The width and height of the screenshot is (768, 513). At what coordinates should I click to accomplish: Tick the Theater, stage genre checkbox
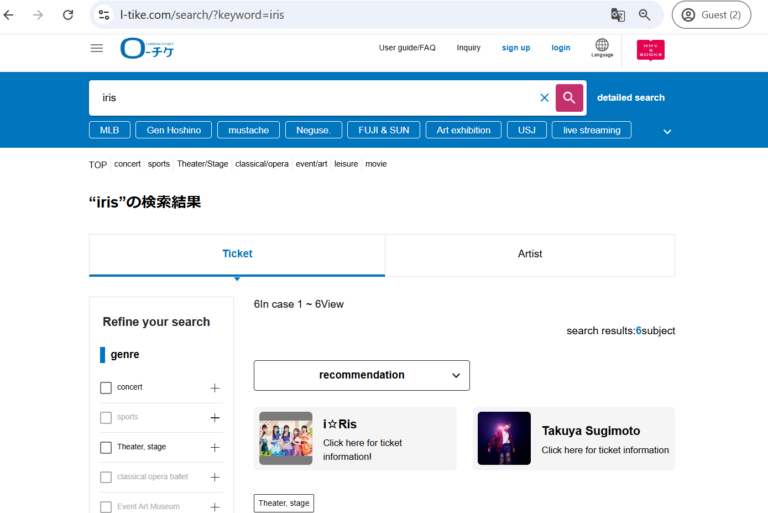106,448
